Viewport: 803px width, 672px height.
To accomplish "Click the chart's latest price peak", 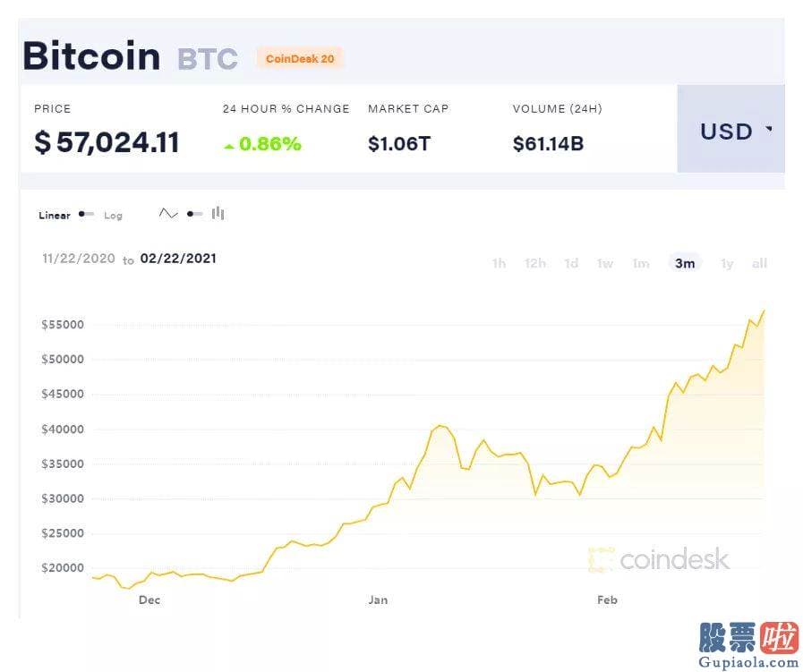I will [x=765, y=310].
